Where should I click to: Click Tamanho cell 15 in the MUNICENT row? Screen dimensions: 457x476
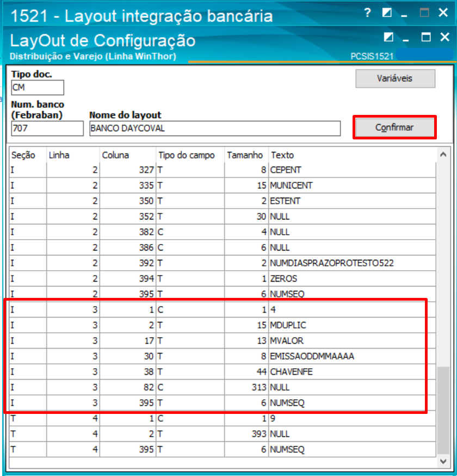(x=246, y=186)
